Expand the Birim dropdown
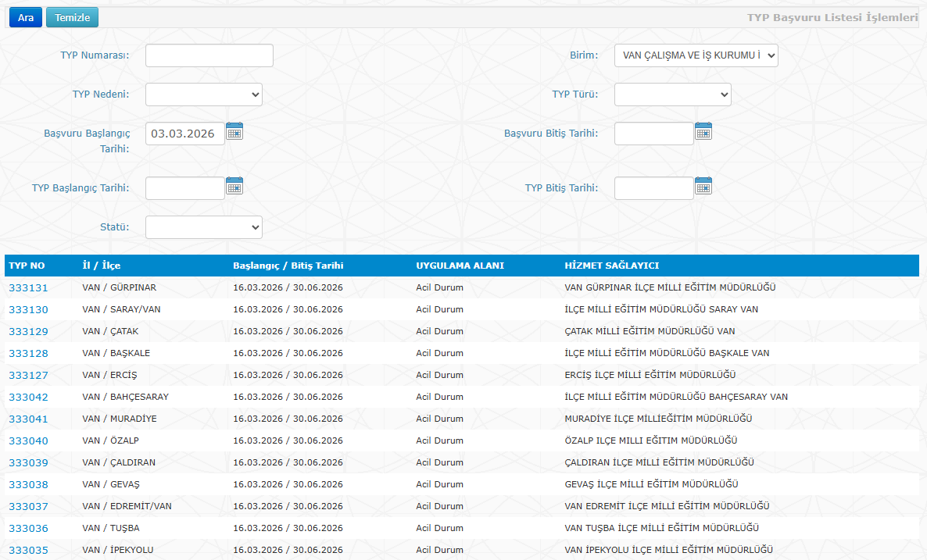 (696, 55)
